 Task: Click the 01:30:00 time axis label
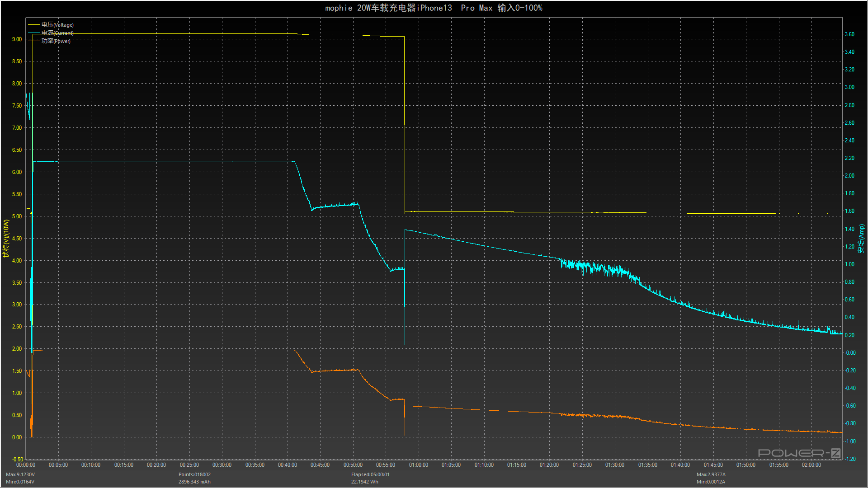click(615, 465)
